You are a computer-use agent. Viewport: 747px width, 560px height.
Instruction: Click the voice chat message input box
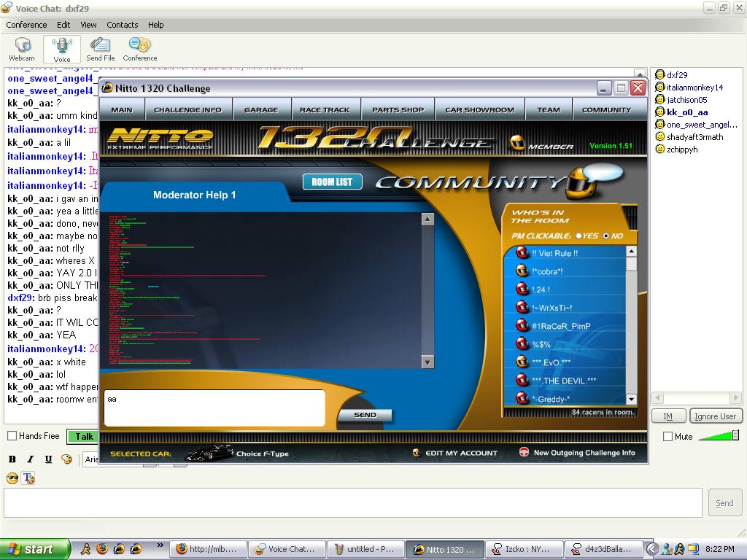point(353,502)
